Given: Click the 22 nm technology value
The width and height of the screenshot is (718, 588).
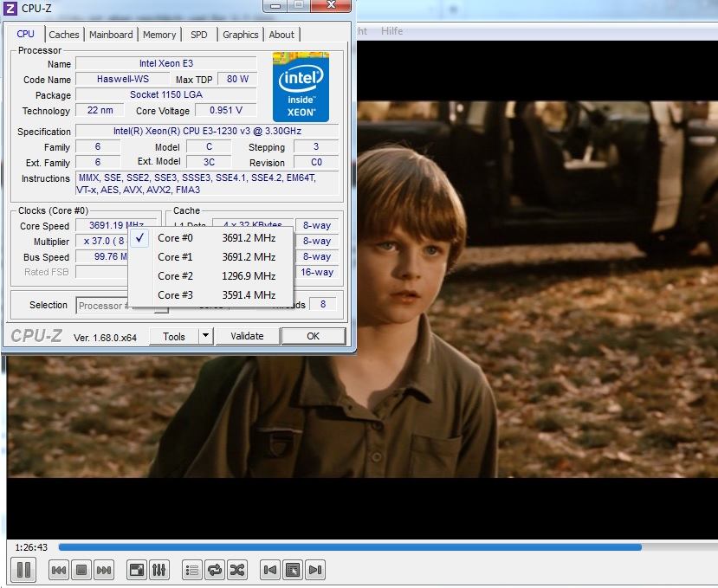Looking at the screenshot, I should click(x=100, y=110).
